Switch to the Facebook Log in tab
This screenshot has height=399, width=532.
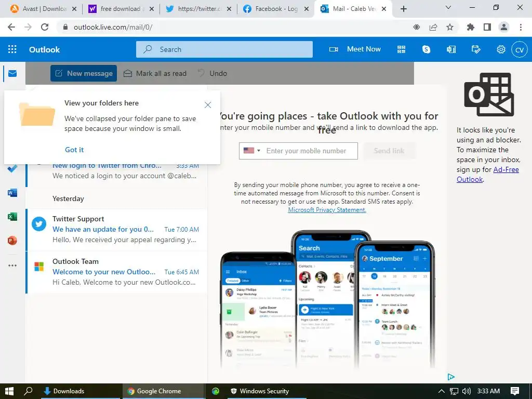click(x=275, y=9)
